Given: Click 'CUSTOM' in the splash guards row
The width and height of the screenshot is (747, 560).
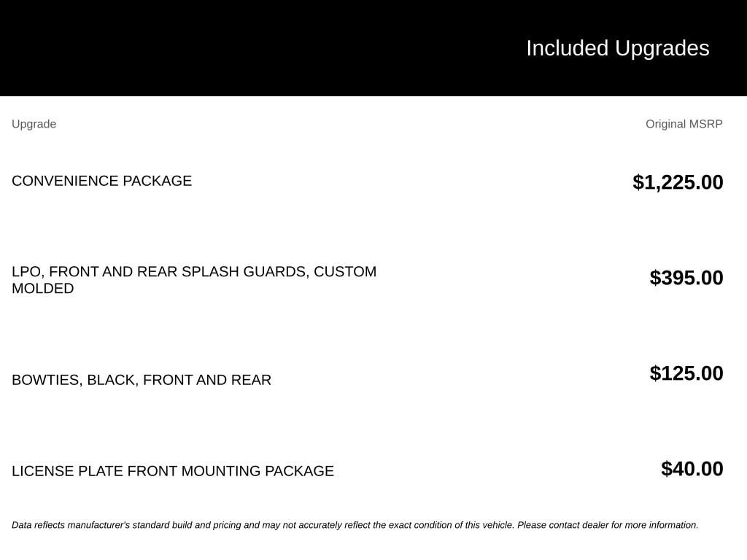Looking at the screenshot, I should click(345, 271).
